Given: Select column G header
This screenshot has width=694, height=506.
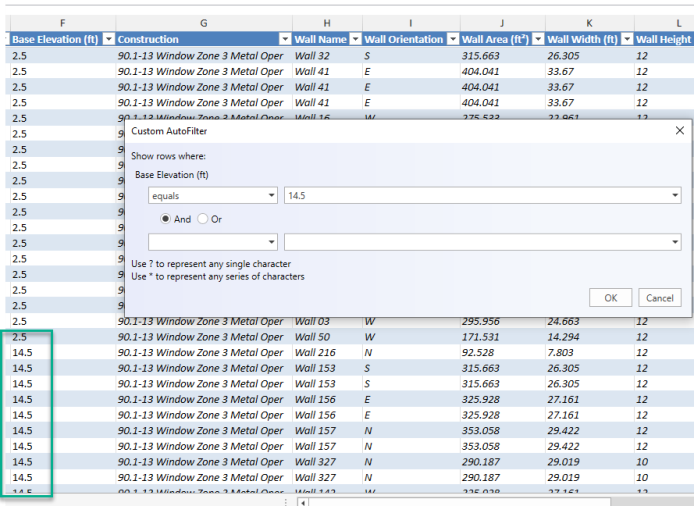Looking at the screenshot, I should 204,22.
